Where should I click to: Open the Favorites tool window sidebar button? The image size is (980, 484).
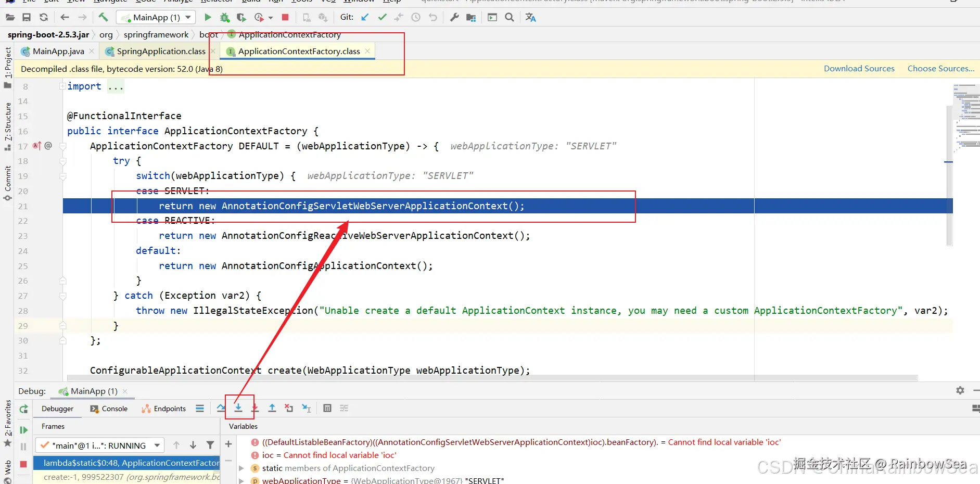8,423
